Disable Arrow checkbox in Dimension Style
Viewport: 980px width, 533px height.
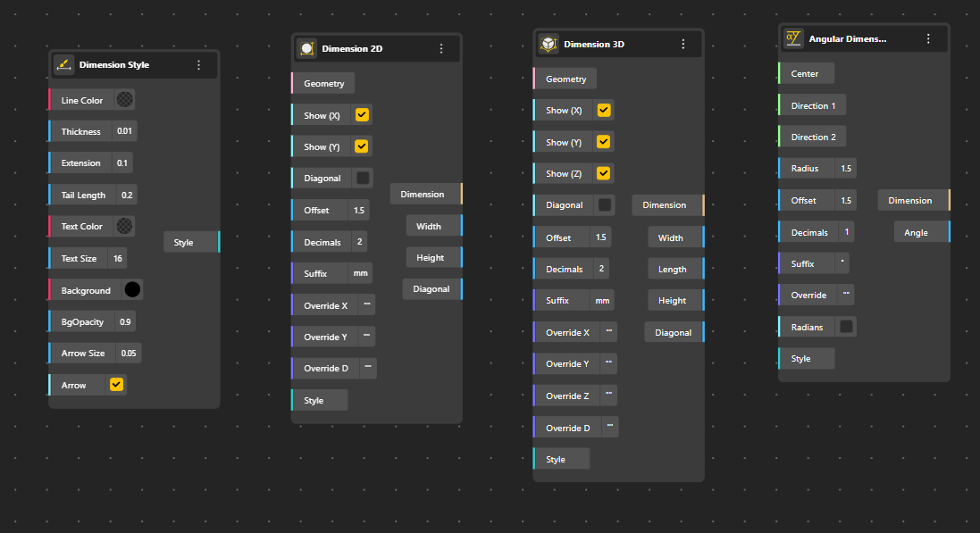coord(116,385)
